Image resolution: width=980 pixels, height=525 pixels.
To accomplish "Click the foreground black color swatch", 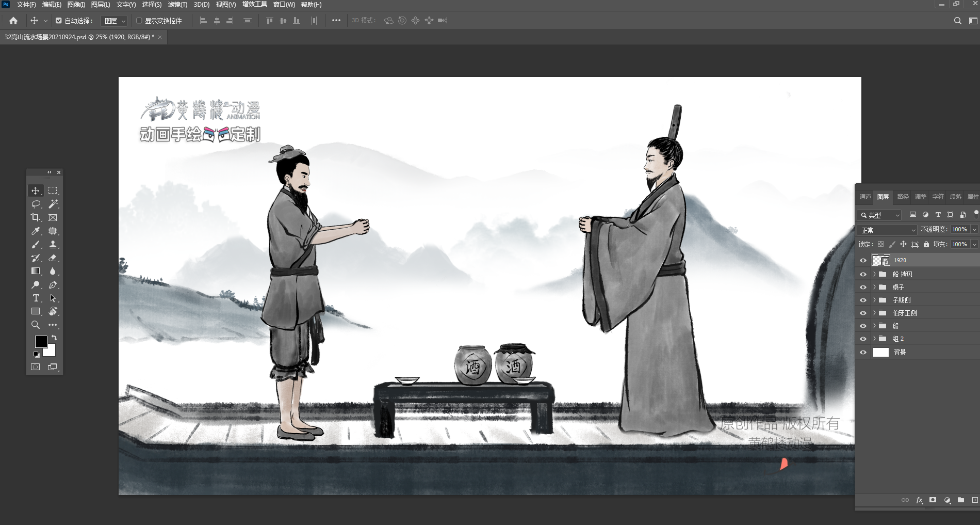I will [41, 341].
